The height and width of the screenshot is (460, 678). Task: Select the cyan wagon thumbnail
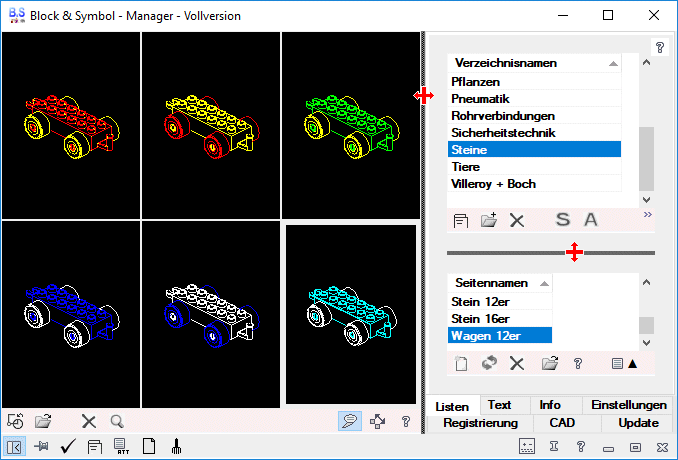tap(351, 314)
